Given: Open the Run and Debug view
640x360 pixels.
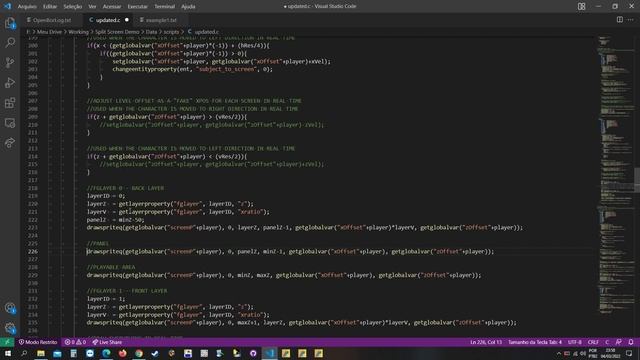Looking at the screenshot, I should pyautogui.click(x=10, y=83).
